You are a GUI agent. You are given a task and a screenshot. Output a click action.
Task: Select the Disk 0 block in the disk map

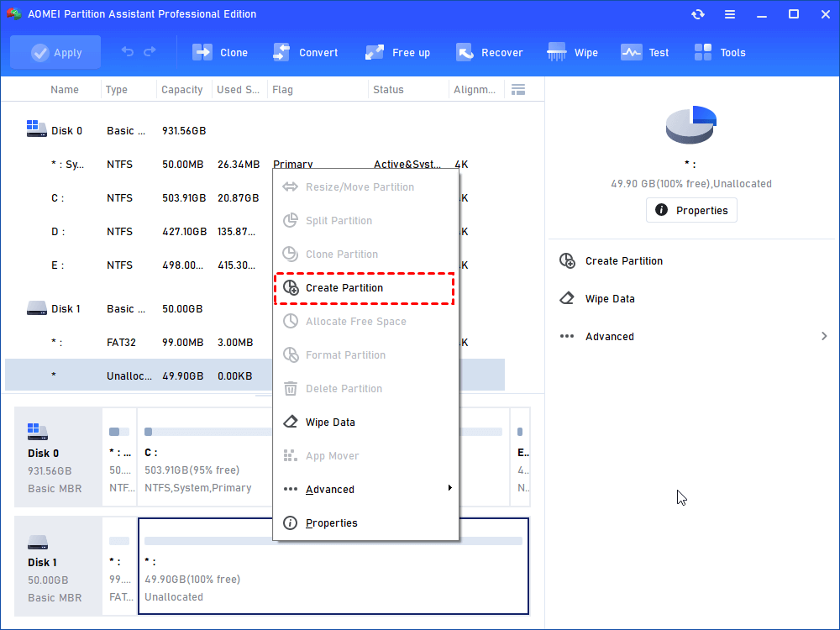click(x=58, y=457)
